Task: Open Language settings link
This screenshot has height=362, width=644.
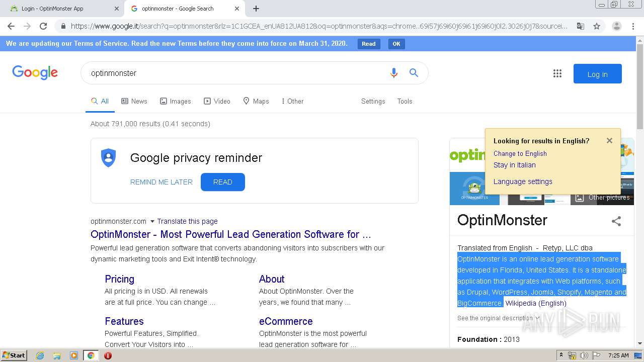Action: pos(523,182)
